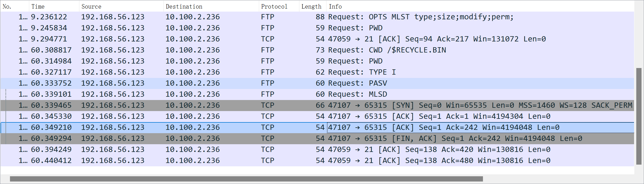
Task: Select the CWD /$RECYCLE.BIN request packet
Action: (x=387, y=50)
